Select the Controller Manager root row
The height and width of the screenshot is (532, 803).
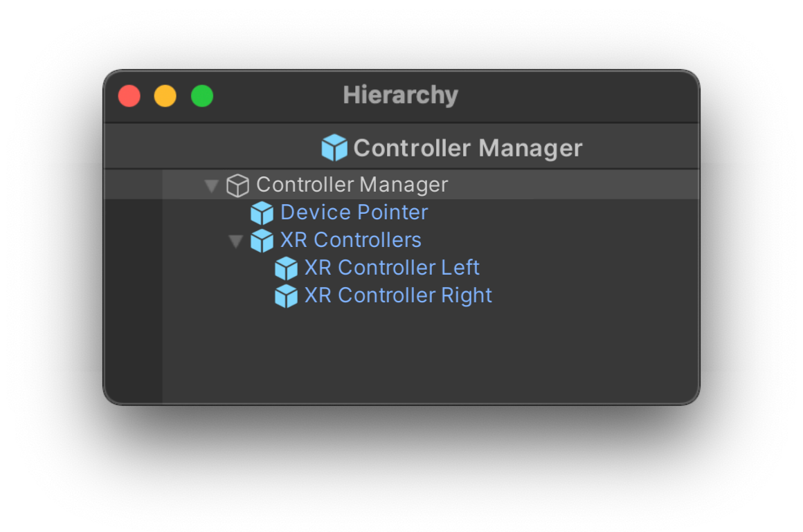click(401, 185)
